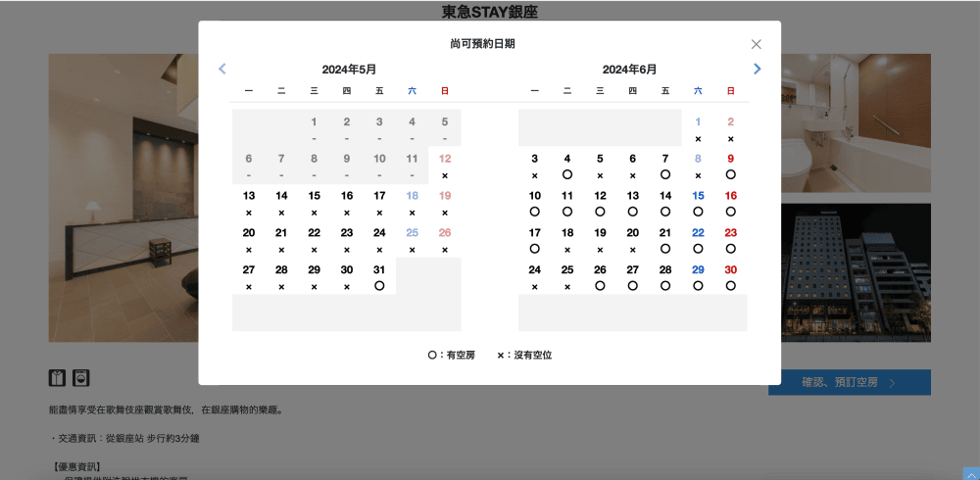980x480 pixels.
Task: Click unavailable date June 24
Action: (x=535, y=277)
